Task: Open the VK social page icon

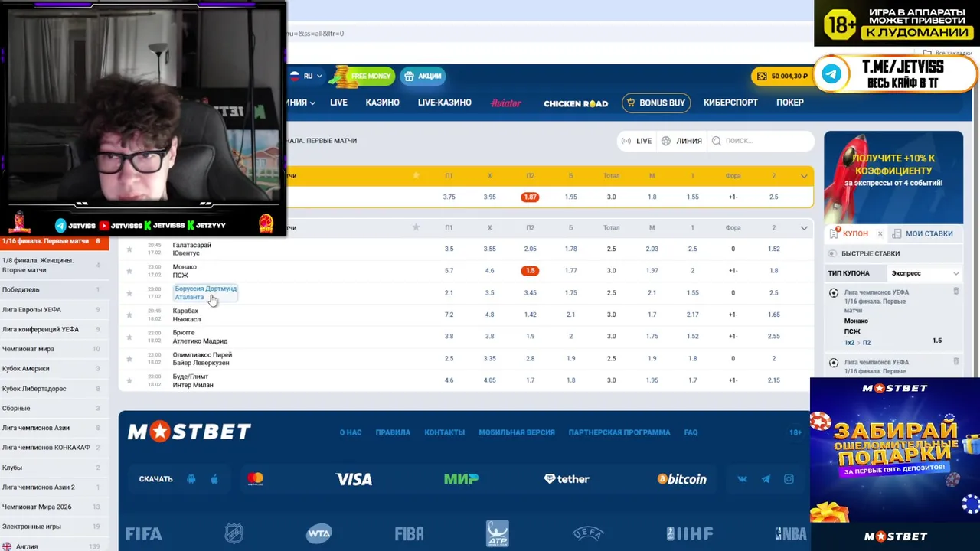Action: tap(742, 479)
